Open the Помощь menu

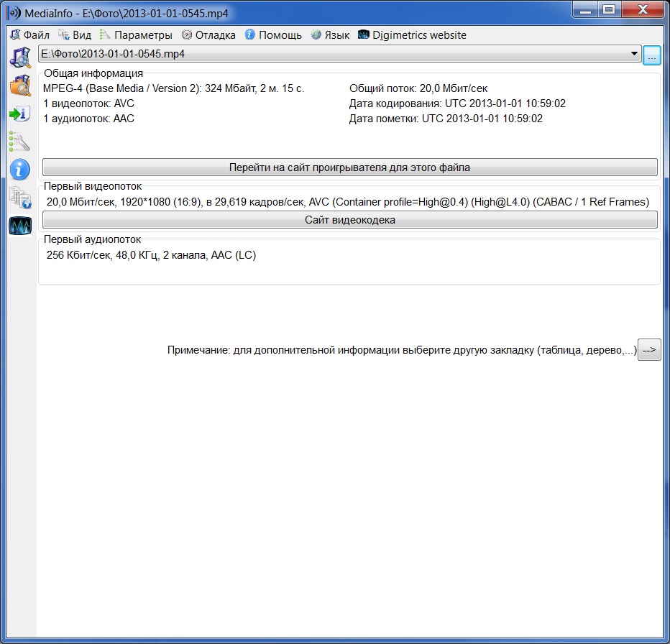tap(273, 35)
